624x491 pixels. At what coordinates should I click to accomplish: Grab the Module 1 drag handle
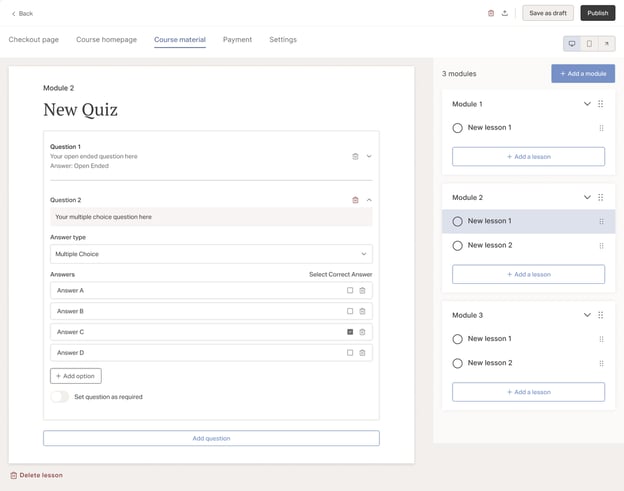tap(601, 104)
